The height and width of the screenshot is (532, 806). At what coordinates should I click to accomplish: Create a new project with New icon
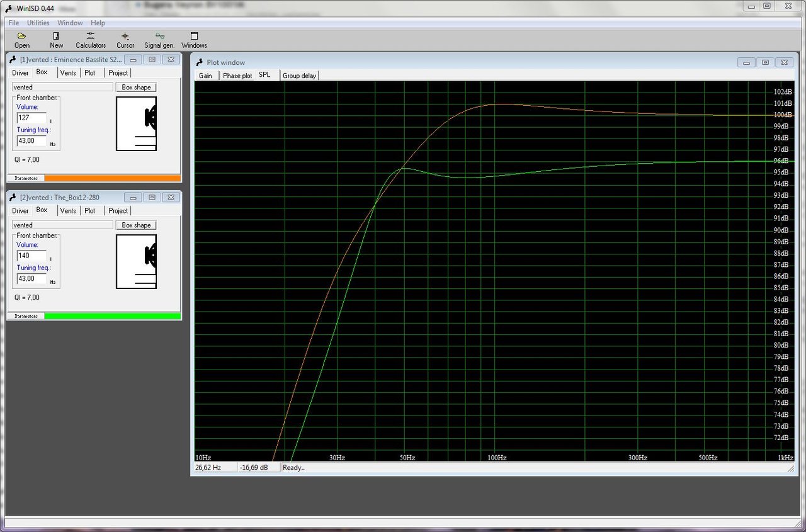(56, 40)
